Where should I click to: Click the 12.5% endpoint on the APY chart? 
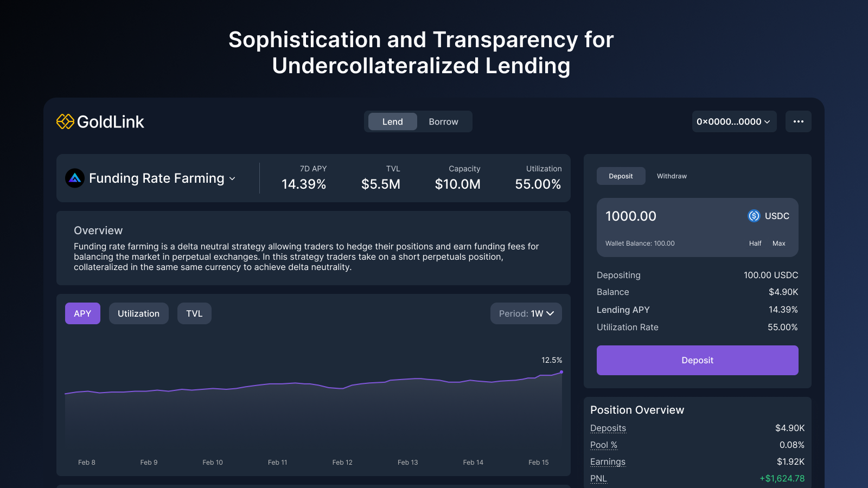point(561,372)
